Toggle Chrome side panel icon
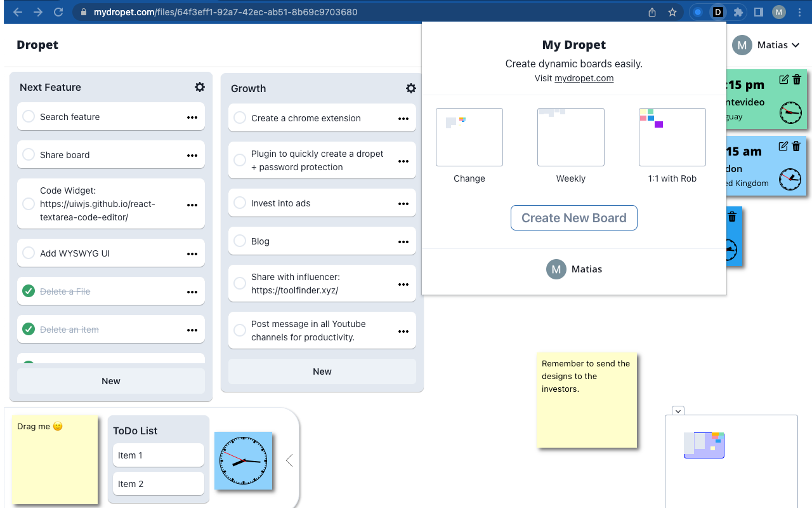 click(x=759, y=12)
